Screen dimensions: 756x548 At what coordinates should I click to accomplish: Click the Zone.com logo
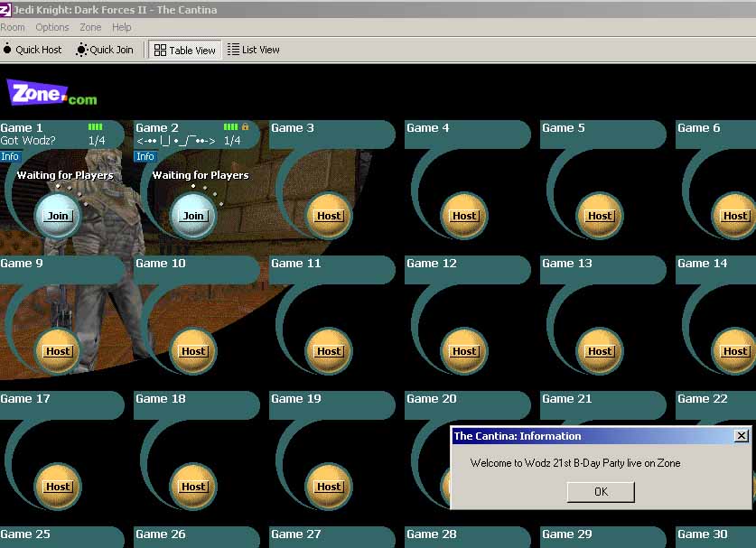pos(51,93)
